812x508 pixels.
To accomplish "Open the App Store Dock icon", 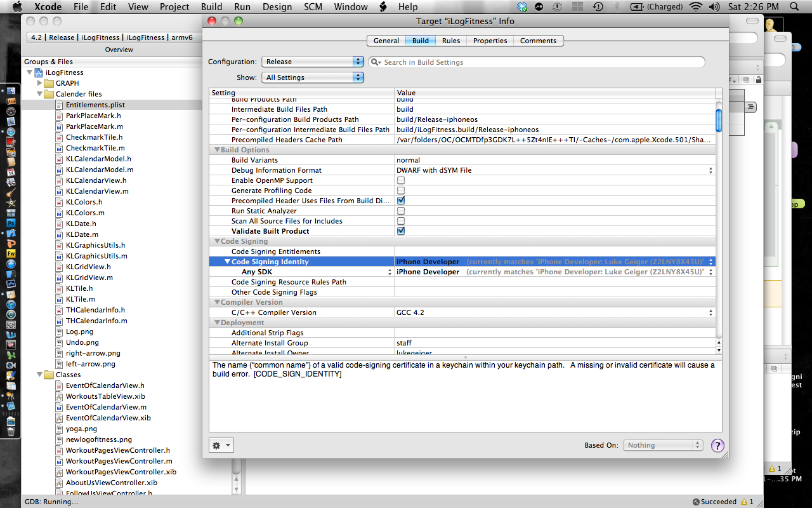I will pos(11,264).
